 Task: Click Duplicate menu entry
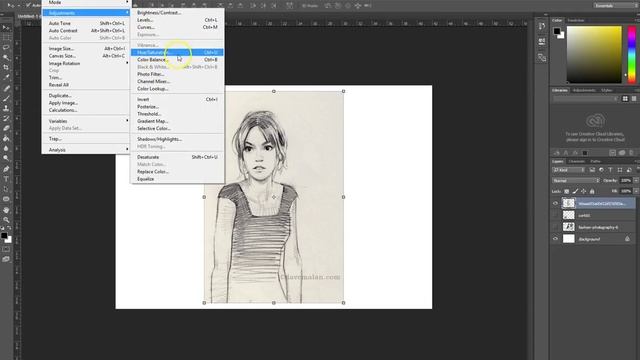[x=85, y=96]
